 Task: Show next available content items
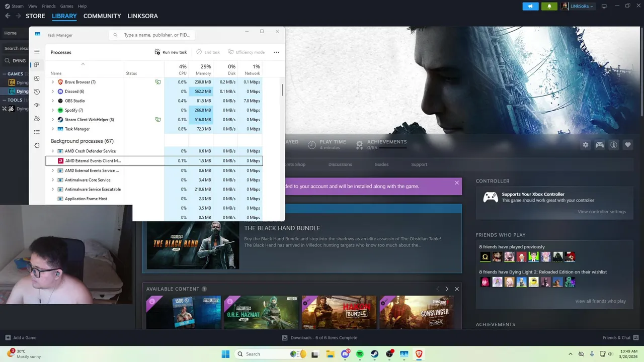tap(447, 289)
